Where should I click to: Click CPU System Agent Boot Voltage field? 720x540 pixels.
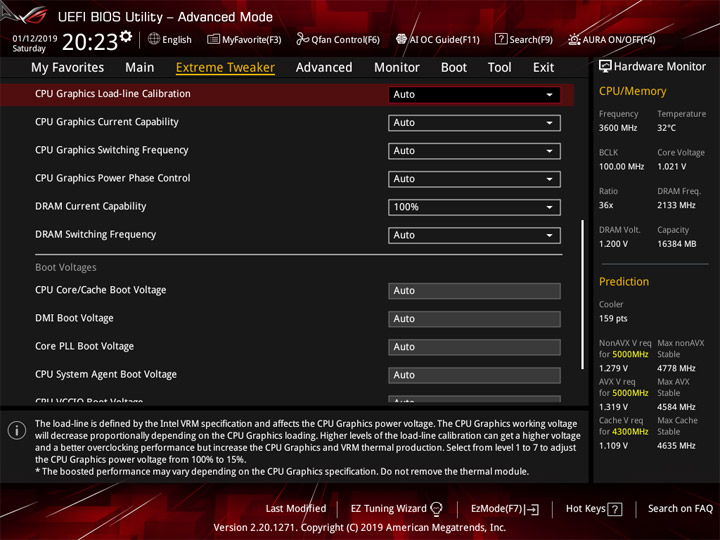(474, 375)
